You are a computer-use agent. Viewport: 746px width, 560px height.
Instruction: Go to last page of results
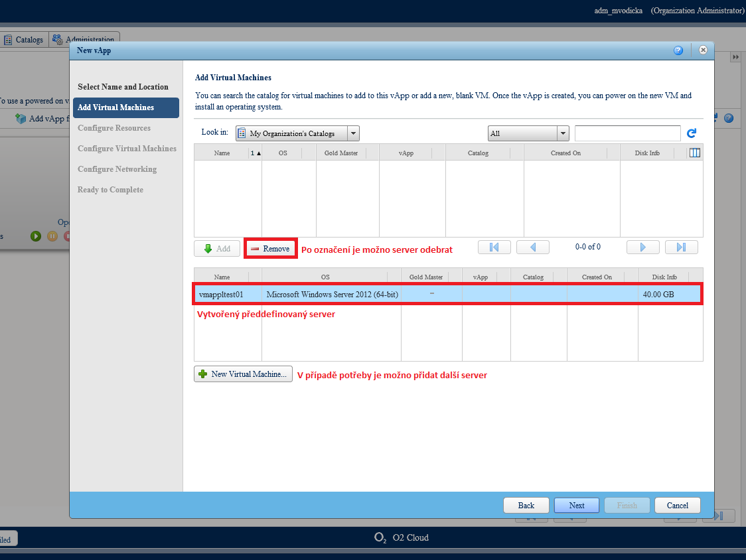pyautogui.click(x=682, y=247)
